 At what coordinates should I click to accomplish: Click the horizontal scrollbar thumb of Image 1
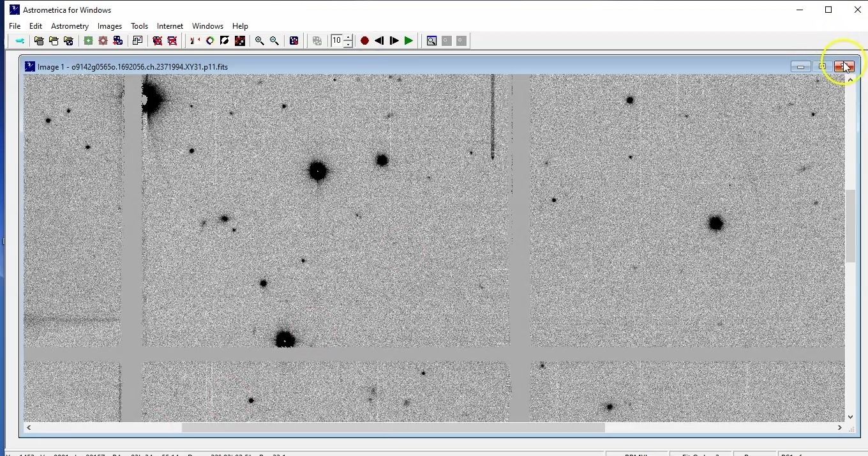(x=393, y=427)
